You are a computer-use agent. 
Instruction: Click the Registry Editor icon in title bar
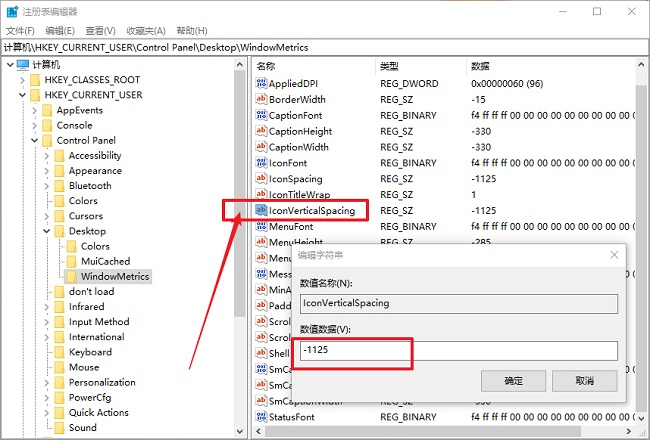tap(12, 12)
